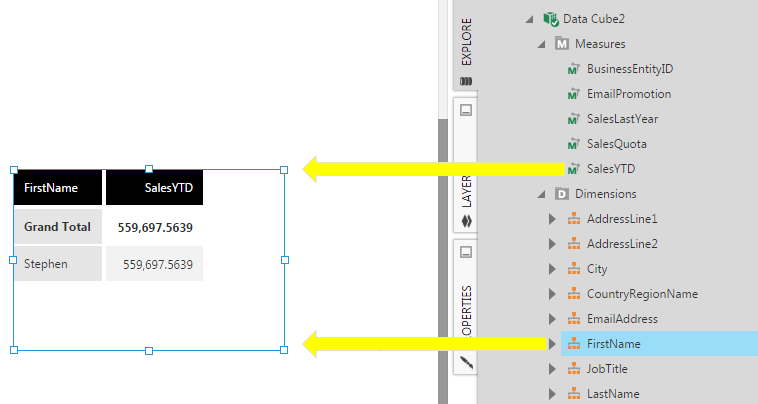The image size is (758, 404).
Task: Click the layers stack icon
Action: coord(466,221)
